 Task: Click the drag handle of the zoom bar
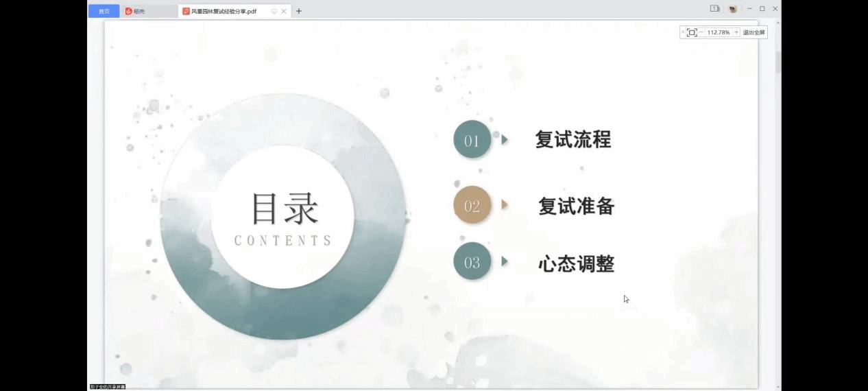point(683,32)
